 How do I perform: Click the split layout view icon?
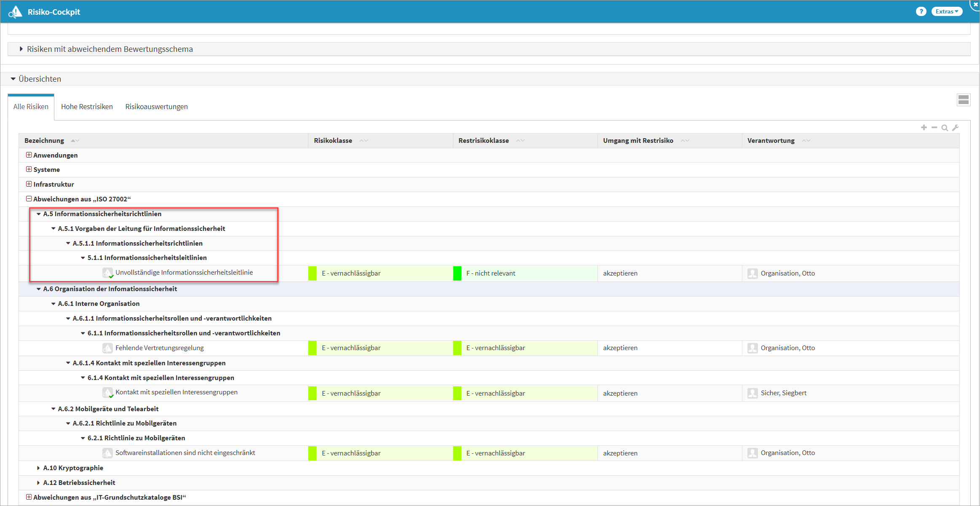(x=963, y=100)
